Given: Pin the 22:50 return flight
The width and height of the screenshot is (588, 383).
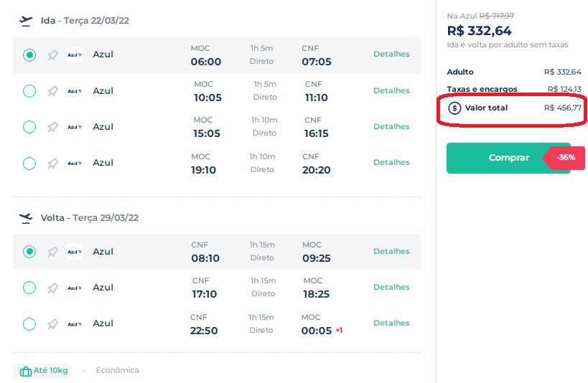Looking at the screenshot, I should 52,323.
